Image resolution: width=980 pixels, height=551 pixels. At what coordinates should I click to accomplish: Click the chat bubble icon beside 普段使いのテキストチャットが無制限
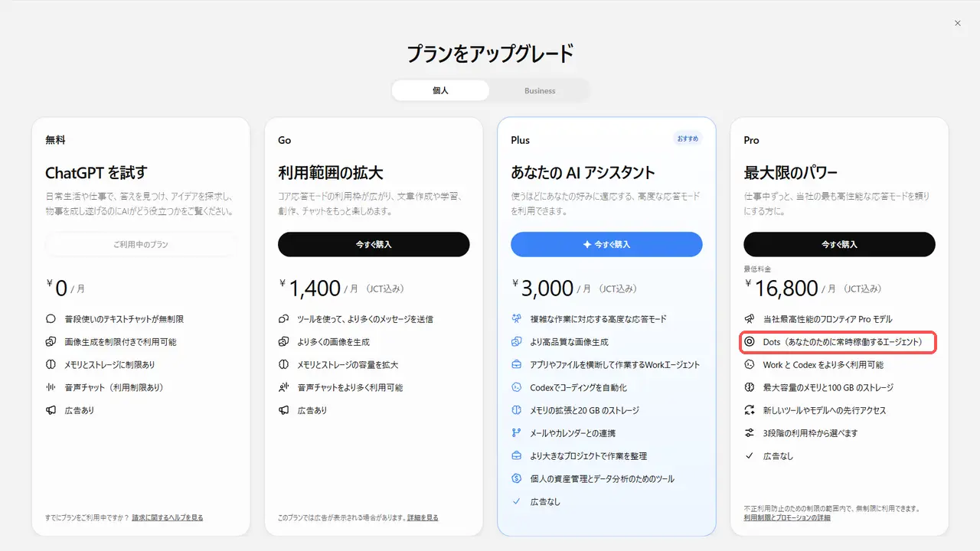[51, 319]
